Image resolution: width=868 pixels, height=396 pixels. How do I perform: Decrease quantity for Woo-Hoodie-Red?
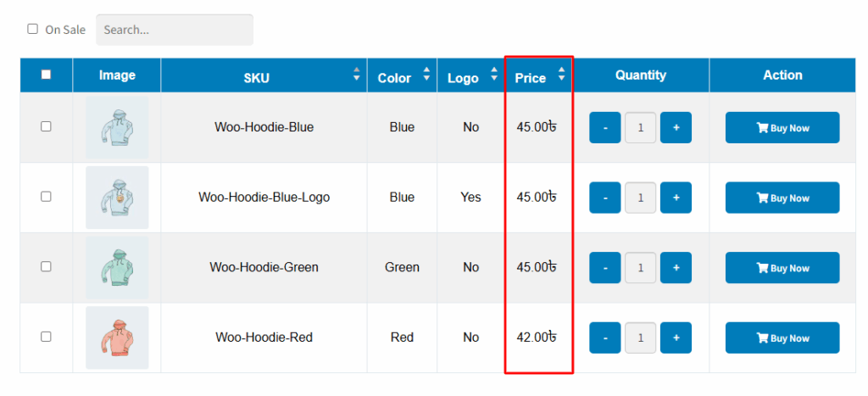(605, 337)
